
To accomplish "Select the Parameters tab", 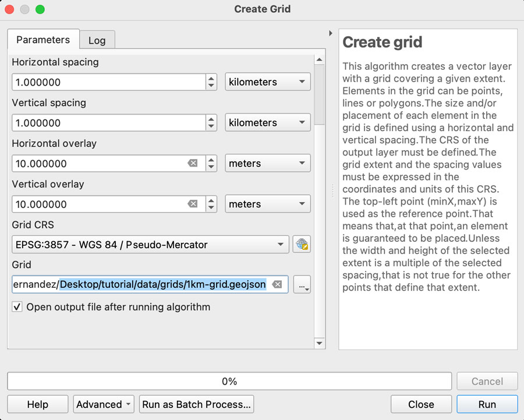I will [43, 40].
